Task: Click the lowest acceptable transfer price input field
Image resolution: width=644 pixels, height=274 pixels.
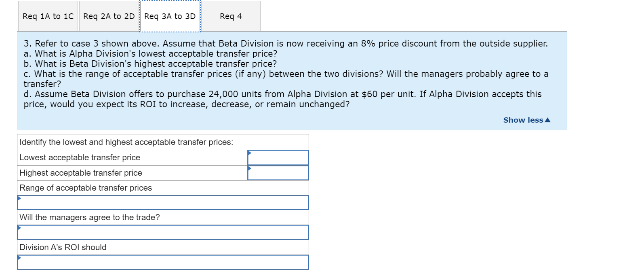Action: point(279,157)
